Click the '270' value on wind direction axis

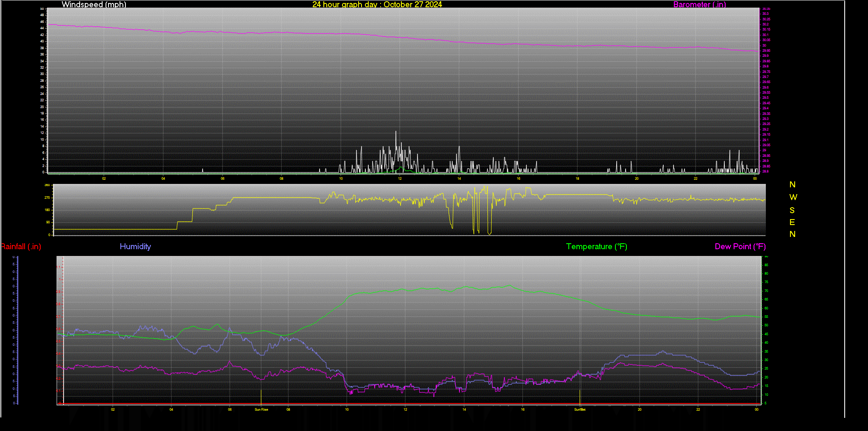[47, 197]
